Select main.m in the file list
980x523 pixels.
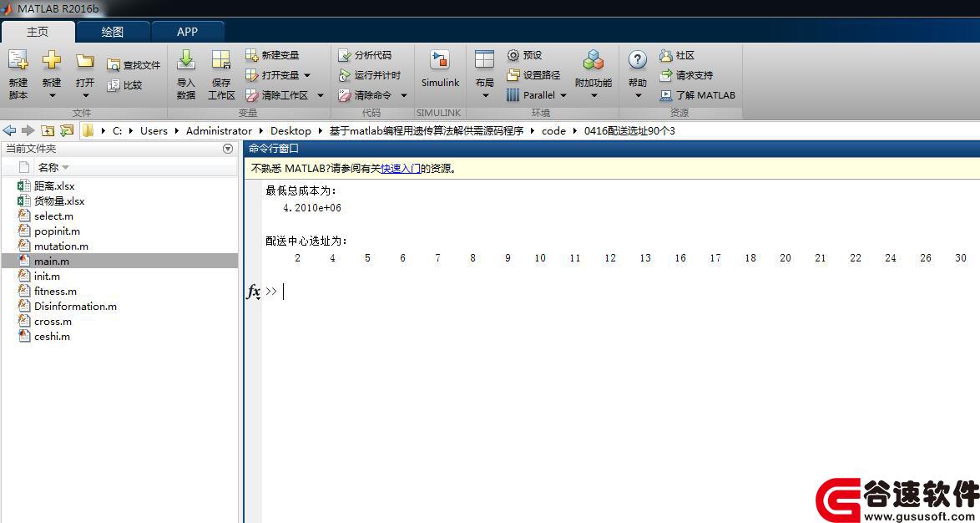119,261
